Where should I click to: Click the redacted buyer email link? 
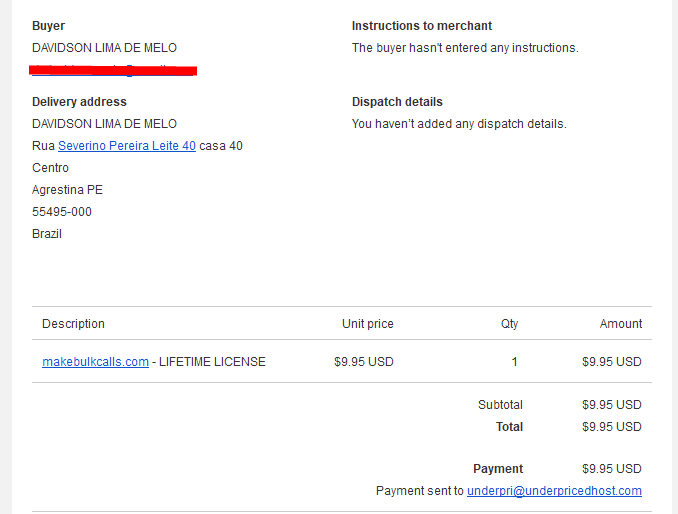(x=113, y=70)
